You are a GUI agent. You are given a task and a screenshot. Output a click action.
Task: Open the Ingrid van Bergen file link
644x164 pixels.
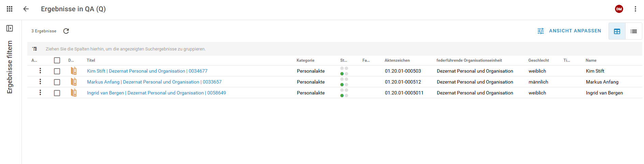pyautogui.click(x=156, y=93)
